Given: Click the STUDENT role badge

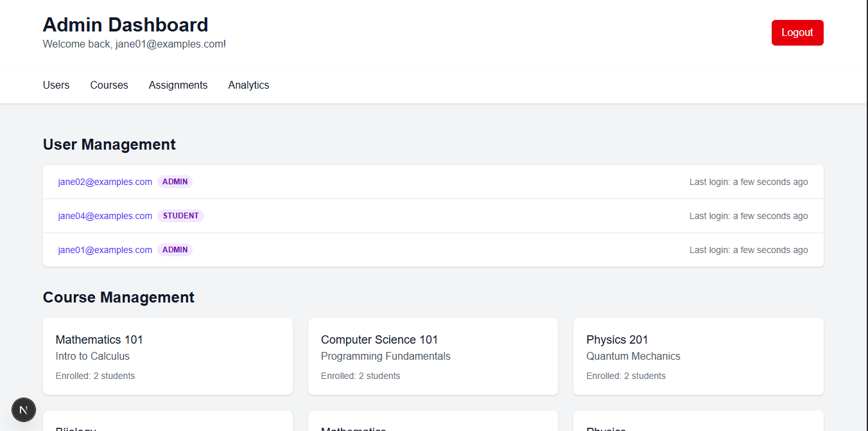Looking at the screenshot, I should tap(180, 216).
